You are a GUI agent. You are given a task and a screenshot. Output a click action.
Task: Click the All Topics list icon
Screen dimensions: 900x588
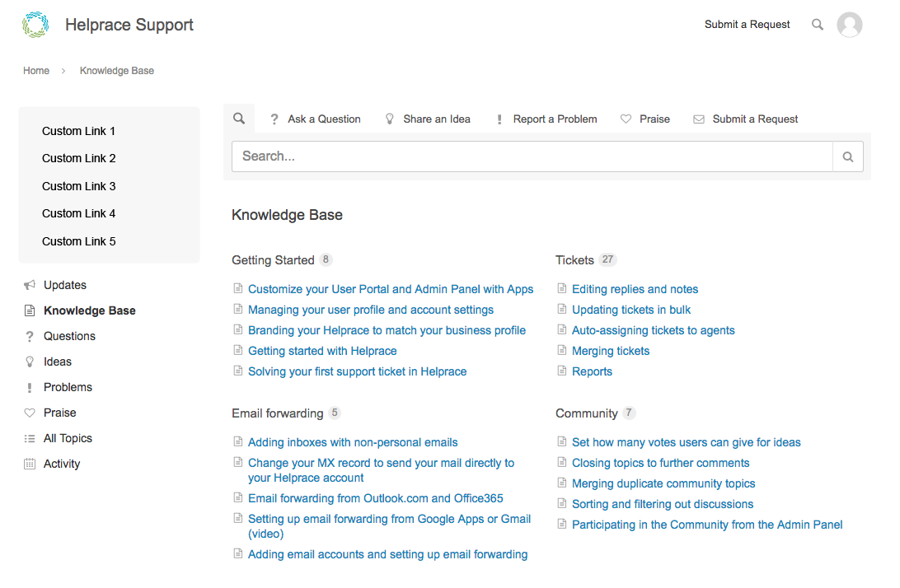pos(30,438)
